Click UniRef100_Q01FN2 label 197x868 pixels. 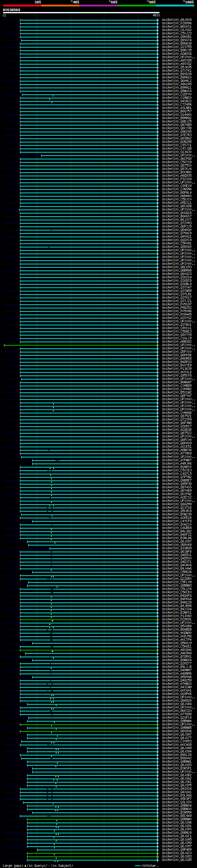177,494
